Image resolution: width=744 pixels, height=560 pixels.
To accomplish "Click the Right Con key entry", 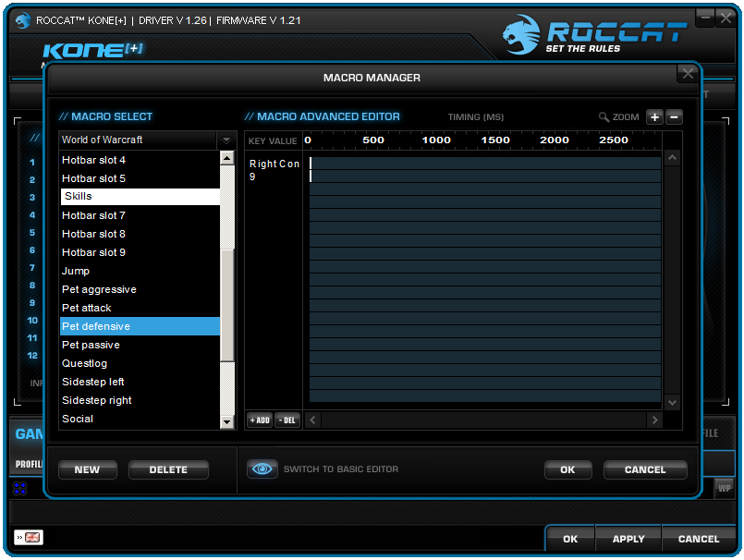I will (x=274, y=164).
